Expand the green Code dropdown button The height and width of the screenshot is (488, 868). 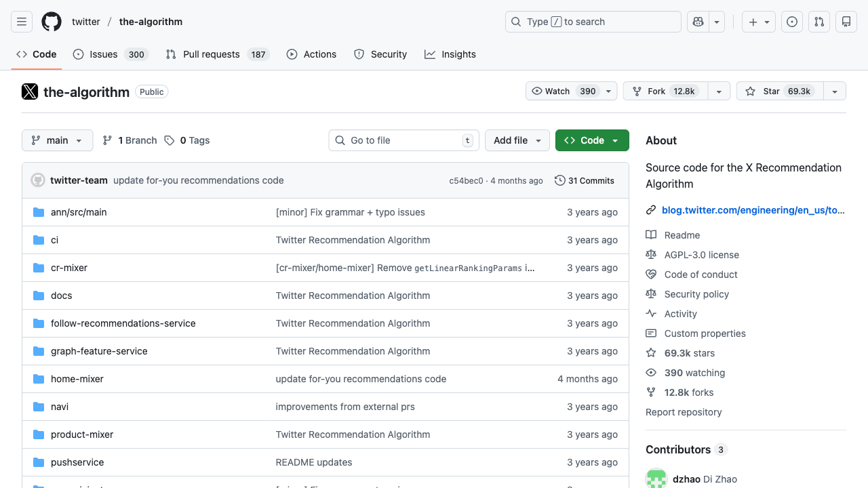pyautogui.click(x=592, y=140)
